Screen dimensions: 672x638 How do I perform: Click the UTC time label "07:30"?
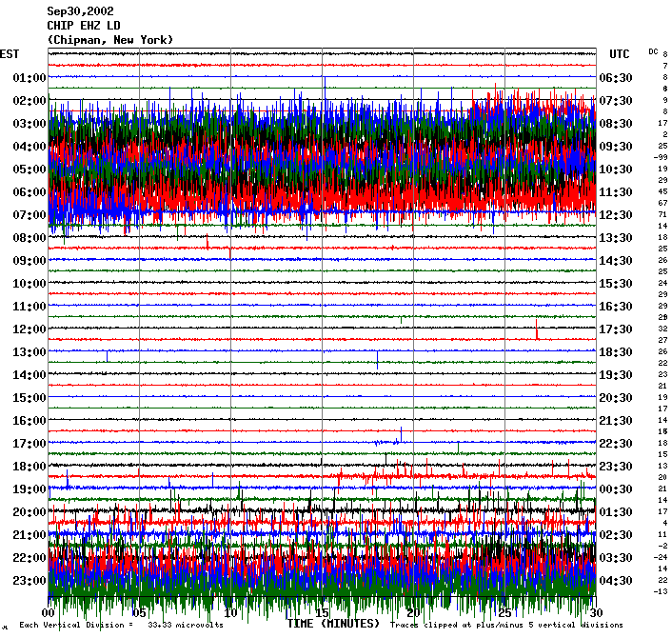616,101
